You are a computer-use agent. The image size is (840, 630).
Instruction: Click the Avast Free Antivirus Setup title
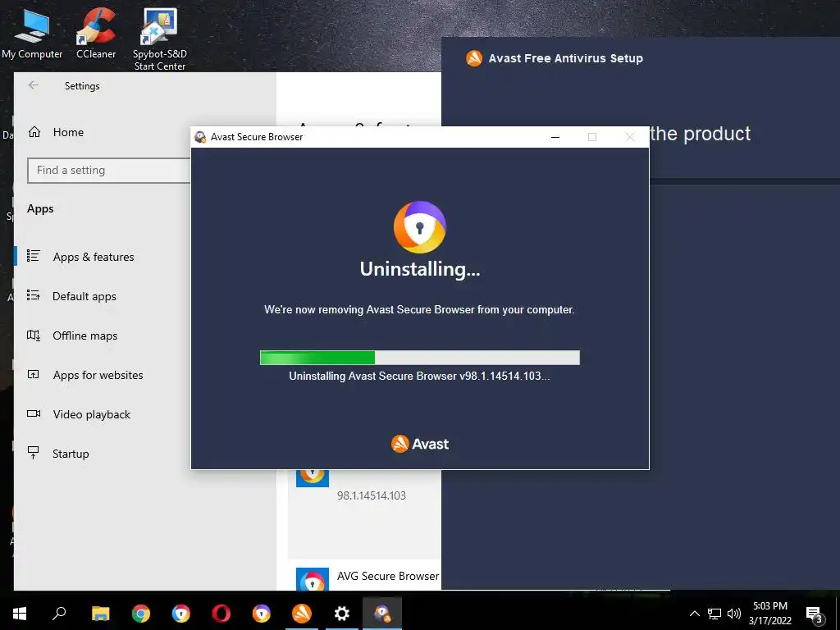click(x=566, y=58)
